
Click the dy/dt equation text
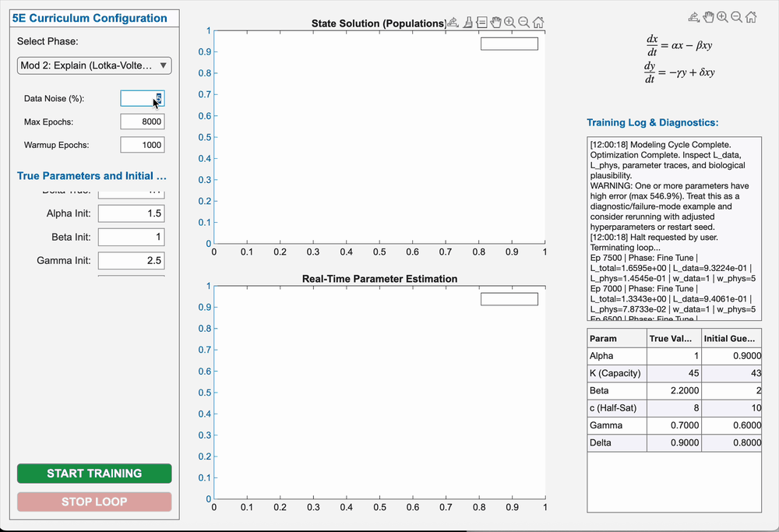tap(679, 72)
